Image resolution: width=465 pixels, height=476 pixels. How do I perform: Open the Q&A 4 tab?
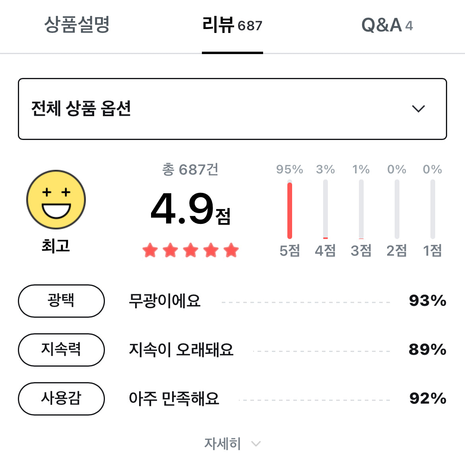tap(387, 25)
